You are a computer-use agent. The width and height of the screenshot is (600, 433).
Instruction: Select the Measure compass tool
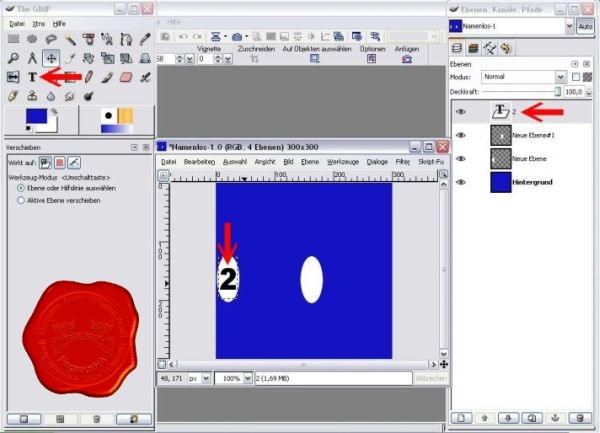pos(32,58)
